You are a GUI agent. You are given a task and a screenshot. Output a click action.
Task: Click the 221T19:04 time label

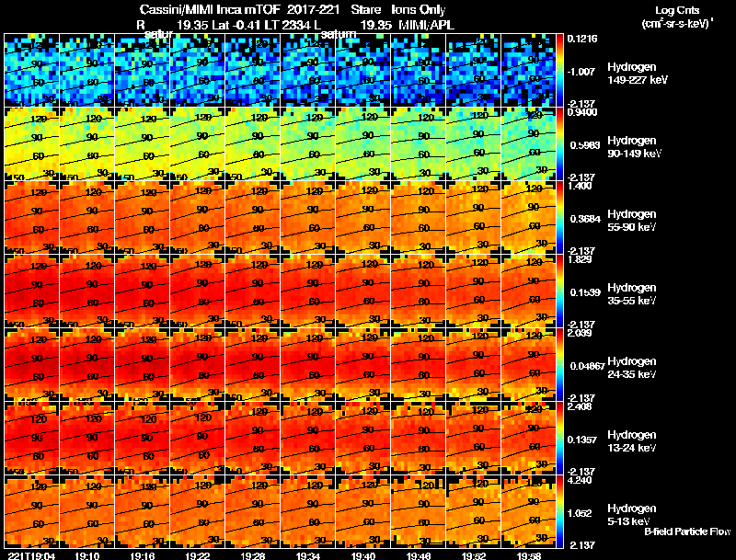click(32, 555)
